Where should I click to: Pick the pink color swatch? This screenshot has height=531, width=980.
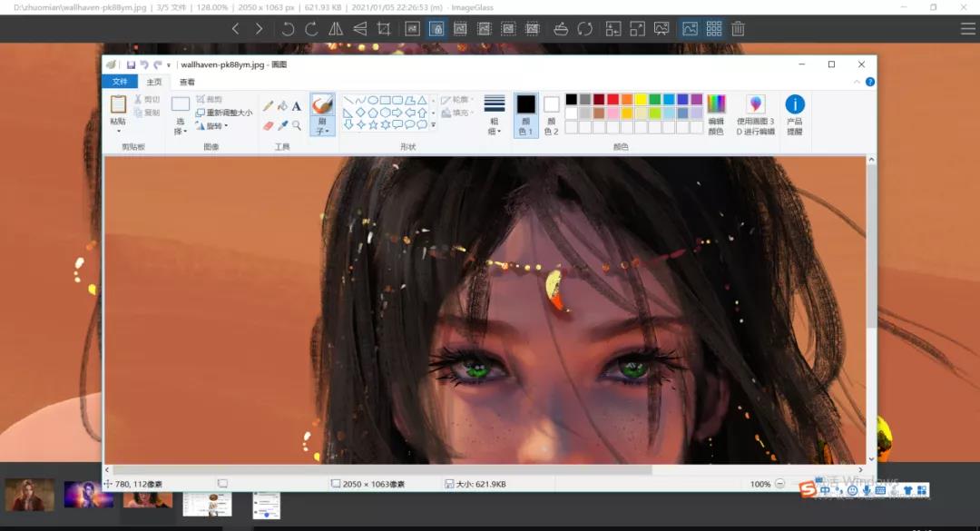click(612, 113)
